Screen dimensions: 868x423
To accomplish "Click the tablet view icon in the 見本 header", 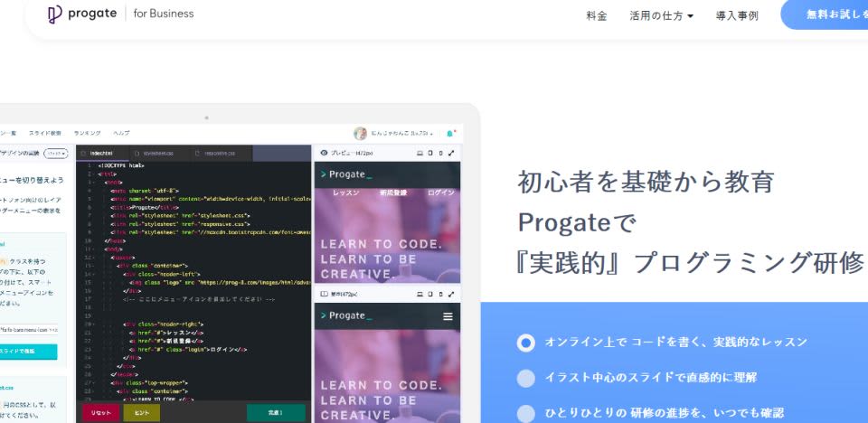I will 430,294.
